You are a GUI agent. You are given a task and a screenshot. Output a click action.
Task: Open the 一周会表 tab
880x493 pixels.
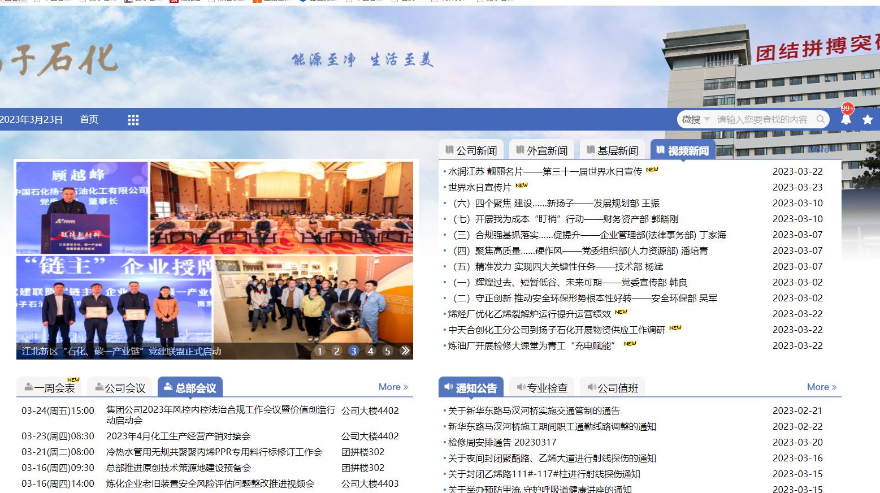pos(49,387)
